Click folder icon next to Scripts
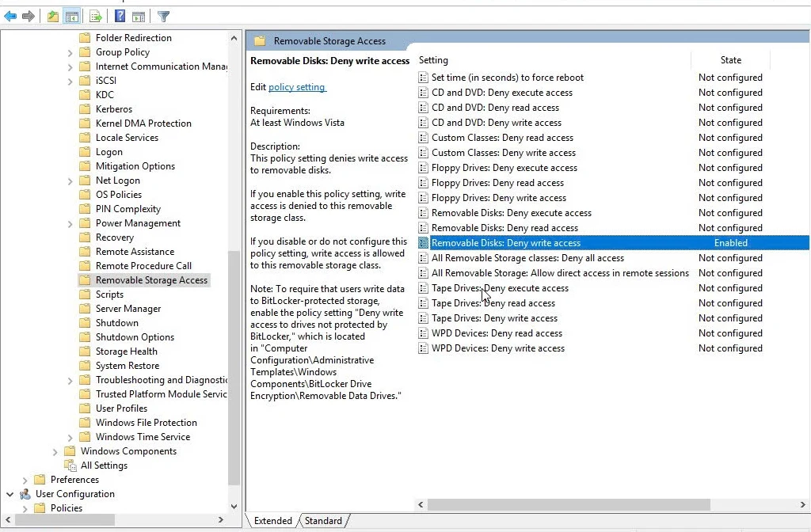This screenshot has height=532, width=811. click(x=85, y=294)
